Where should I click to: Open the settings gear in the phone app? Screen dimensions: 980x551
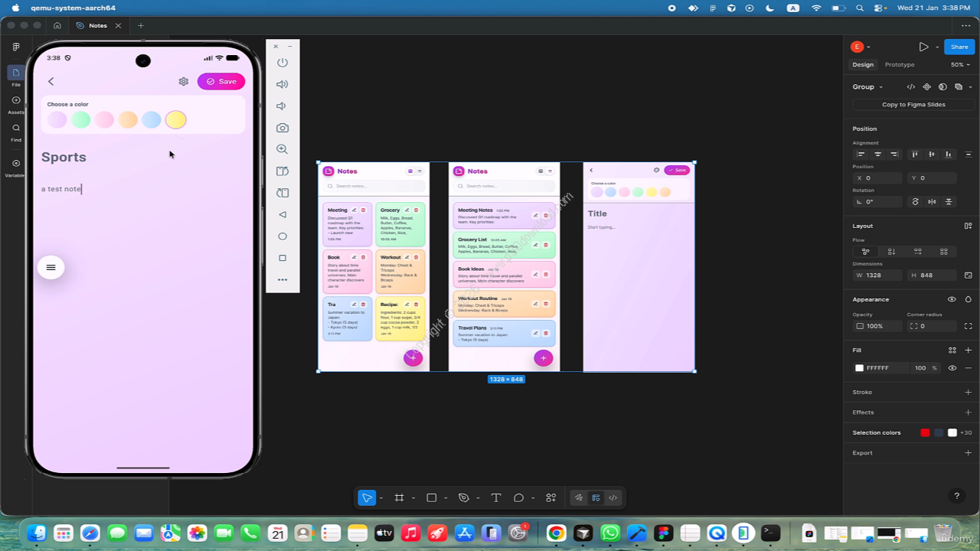(183, 81)
